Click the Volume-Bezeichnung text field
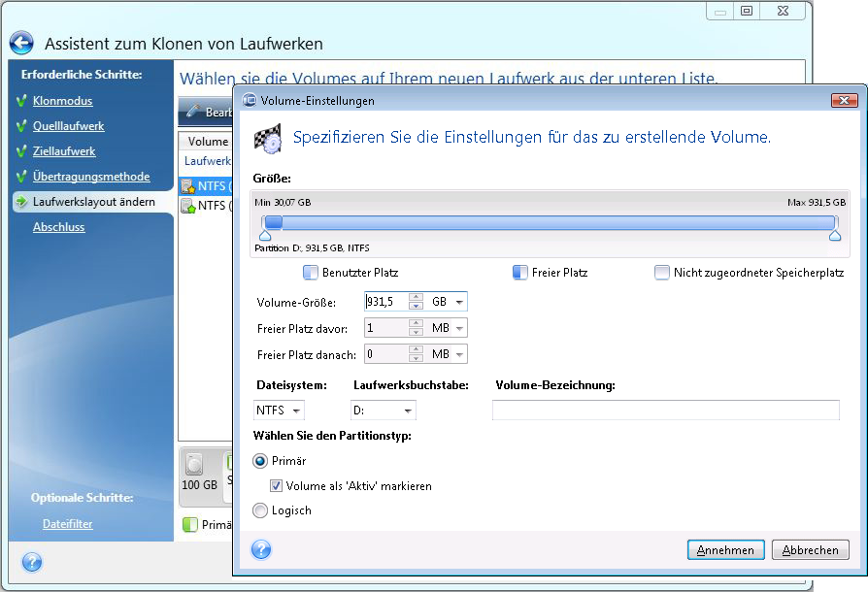Viewport: 868px width, 592px height. (x=665, y=411)
